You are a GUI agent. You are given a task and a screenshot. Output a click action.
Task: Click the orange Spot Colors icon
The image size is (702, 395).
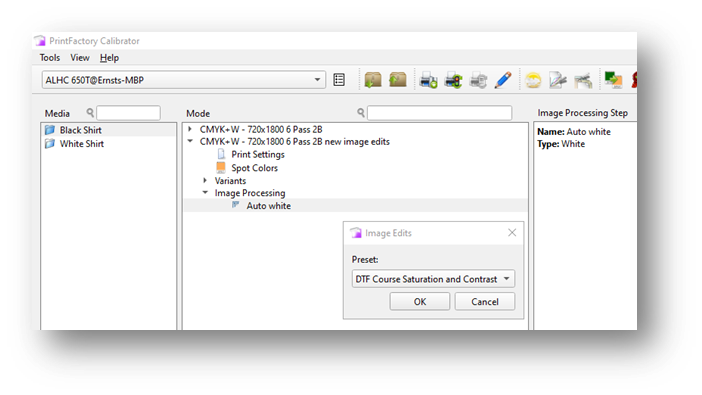pyautogui.click(x=221, y=167)
